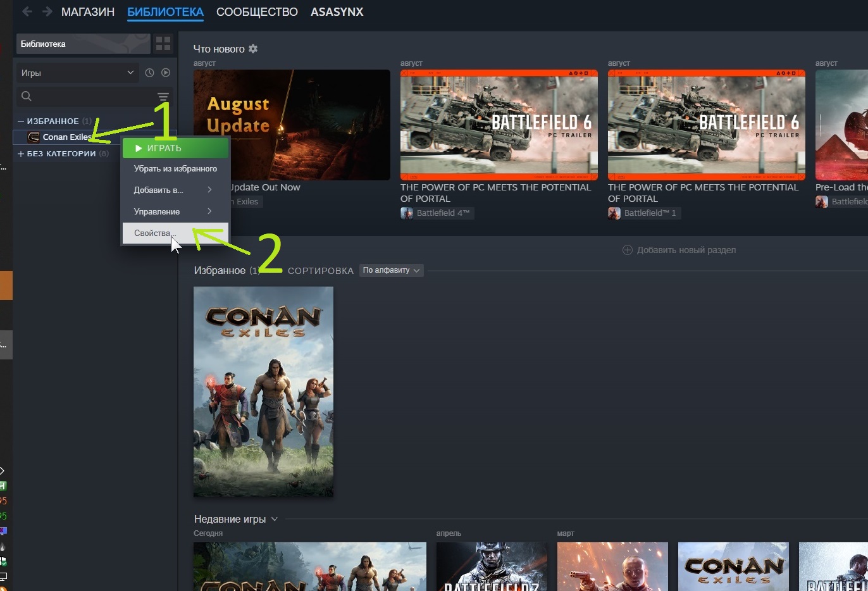868x591 pixels.
Task: Open today's recent Conan Exiles banner
Action: (310, 566)
